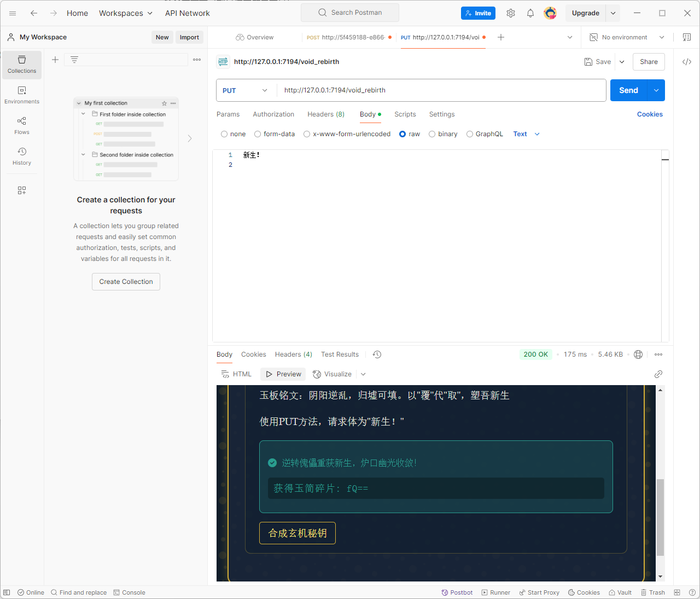
Task: Click the Create Collection button
Action: point(126,282)
